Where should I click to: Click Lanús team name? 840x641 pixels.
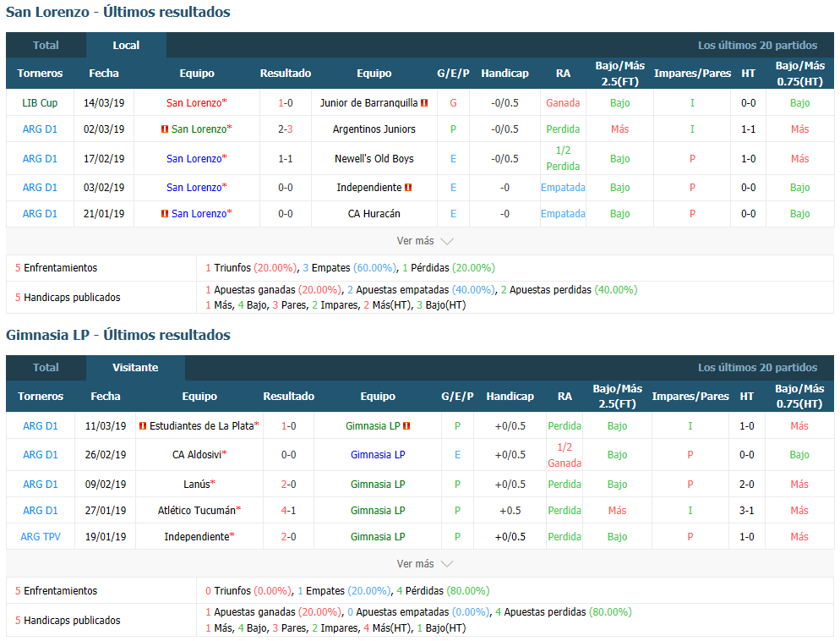coord(197,484)
